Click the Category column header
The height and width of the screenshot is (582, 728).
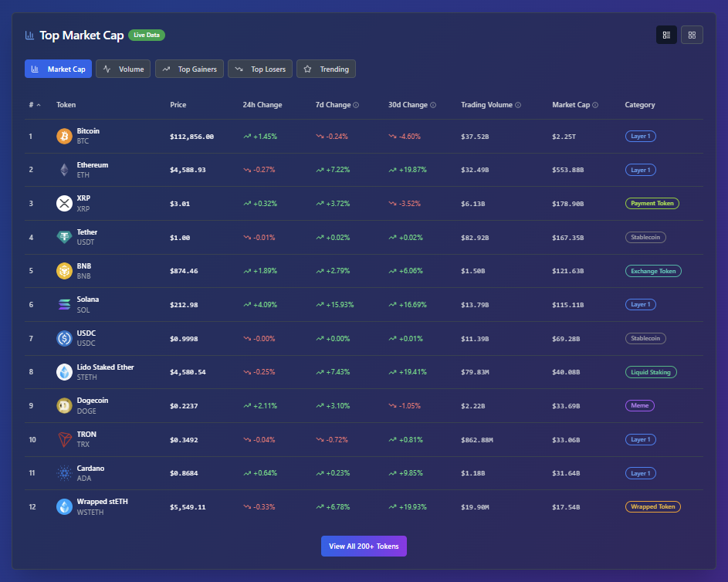click(x=640, y=105)
